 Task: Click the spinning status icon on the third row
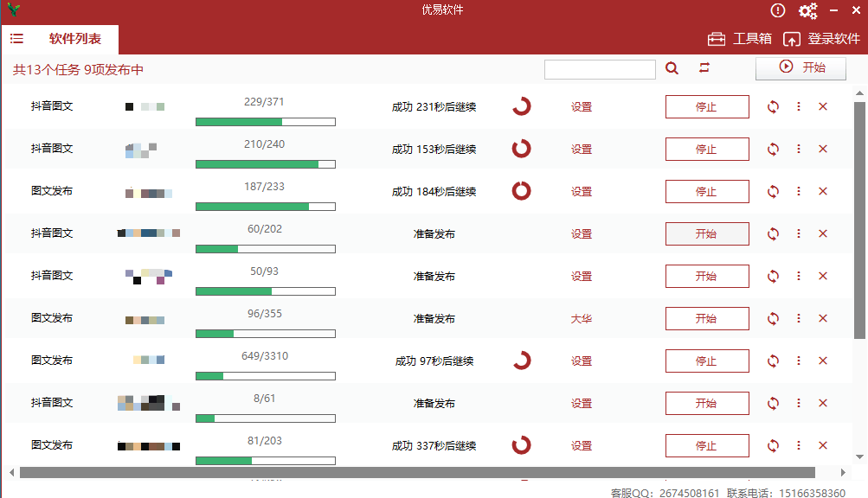(x=521, y=191)
